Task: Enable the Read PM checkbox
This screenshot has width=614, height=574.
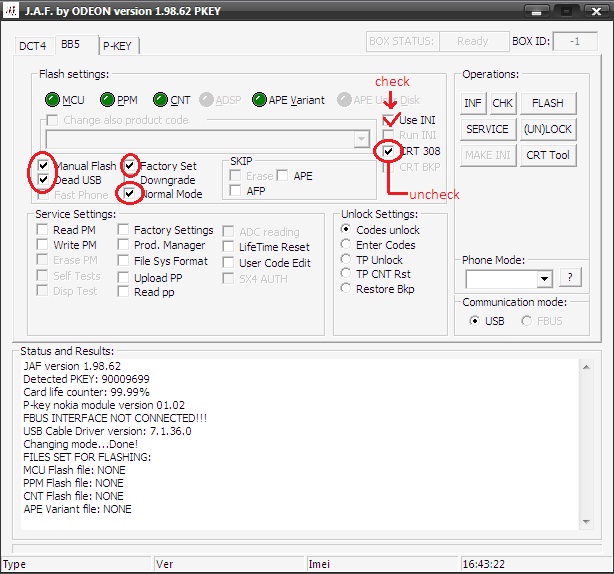Action: pyautogui.click(x=42, y=229)
